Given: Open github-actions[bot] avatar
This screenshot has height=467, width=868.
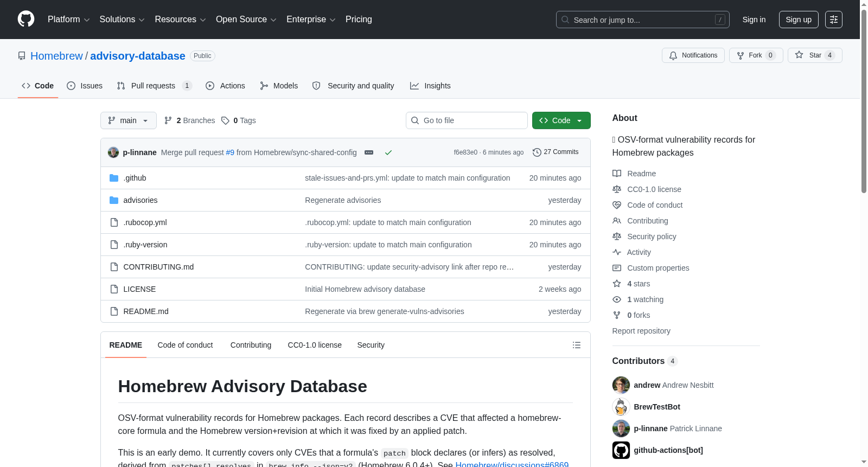Looking at the screenshot, I should [621, 450].
